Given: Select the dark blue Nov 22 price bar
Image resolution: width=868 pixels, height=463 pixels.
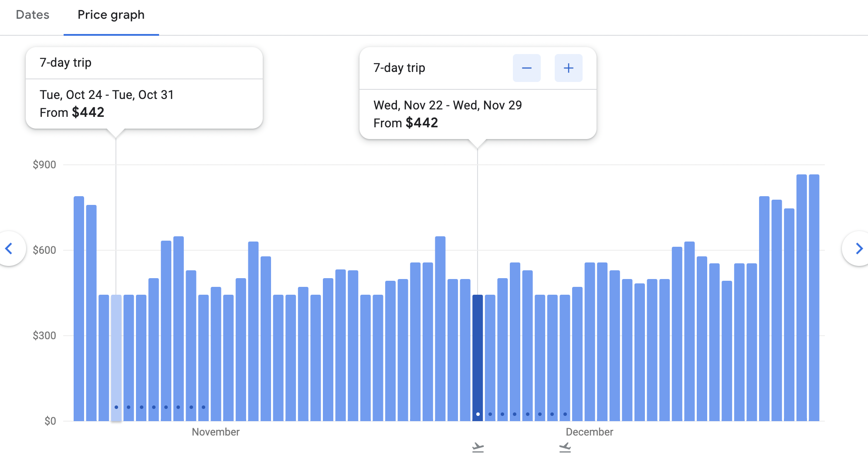Looking at the screenshot, I should pyautogui.click(x=478, y=349).
